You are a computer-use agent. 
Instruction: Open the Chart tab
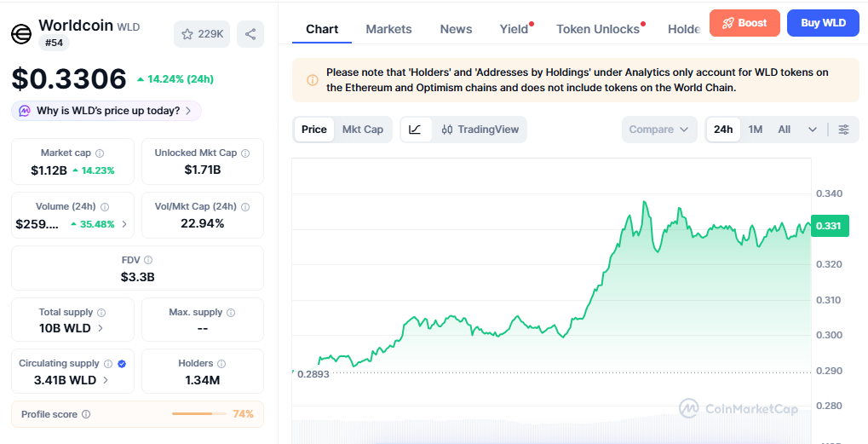(x=322, y=29)
